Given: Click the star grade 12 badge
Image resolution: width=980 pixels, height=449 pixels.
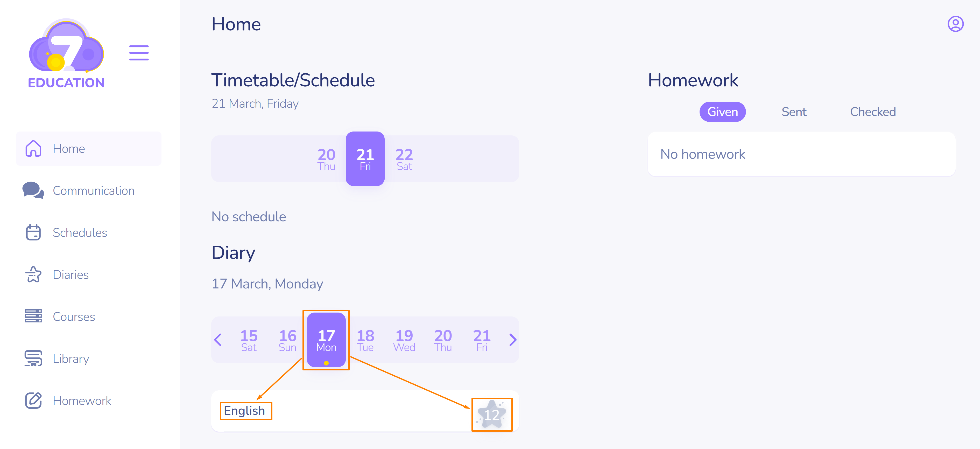Looking at the screenshot, I should tap(491, 414).
